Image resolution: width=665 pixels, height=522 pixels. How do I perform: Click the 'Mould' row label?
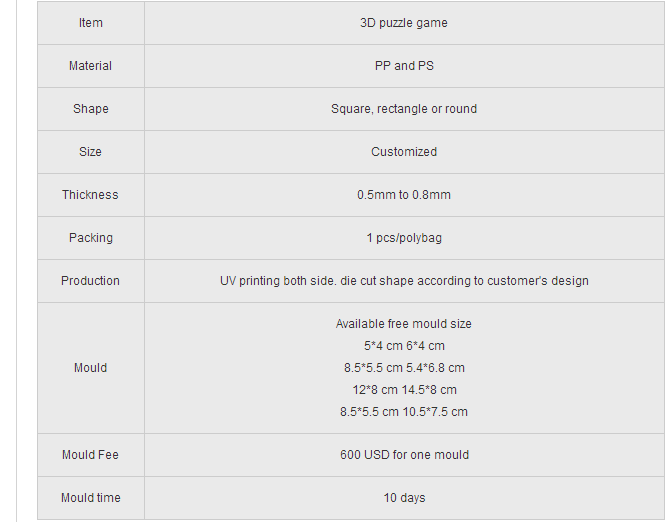(x=90, y=367)
